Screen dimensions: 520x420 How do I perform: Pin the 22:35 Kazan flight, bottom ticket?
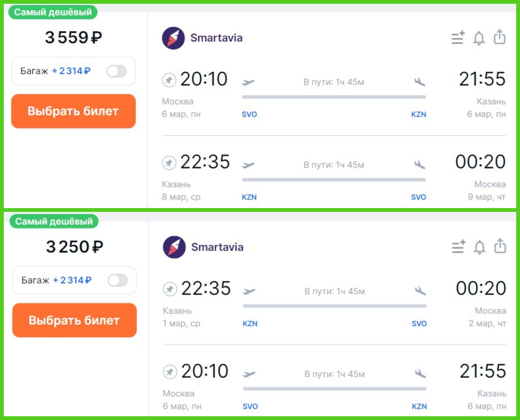170,289
